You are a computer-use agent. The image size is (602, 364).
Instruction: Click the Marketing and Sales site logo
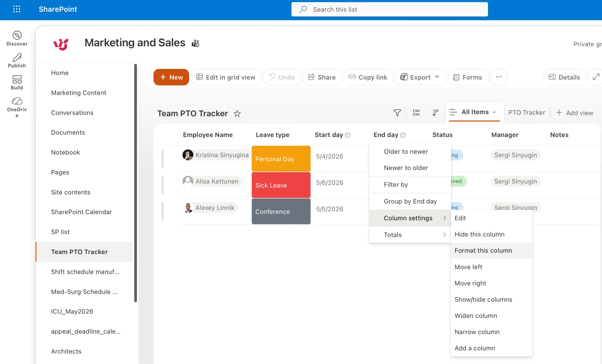[x=61, y=44]
